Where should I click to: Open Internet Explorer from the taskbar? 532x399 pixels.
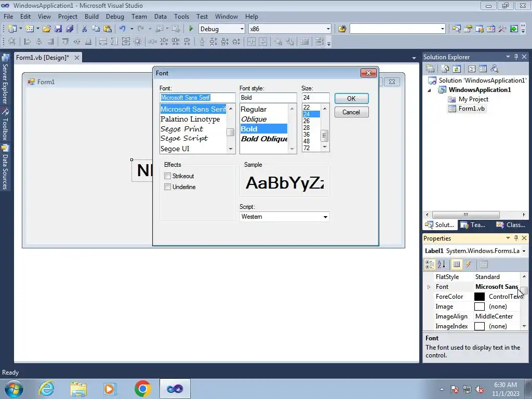point(46,389)
